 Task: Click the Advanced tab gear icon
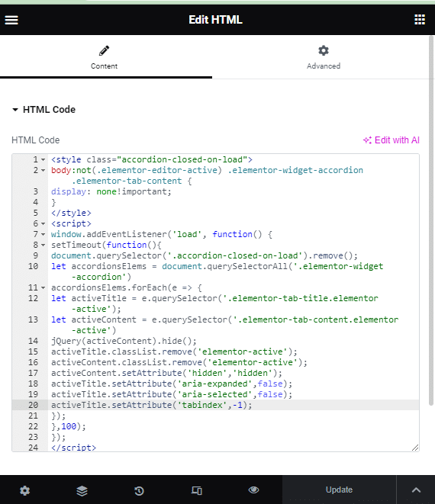pos(324,50)
